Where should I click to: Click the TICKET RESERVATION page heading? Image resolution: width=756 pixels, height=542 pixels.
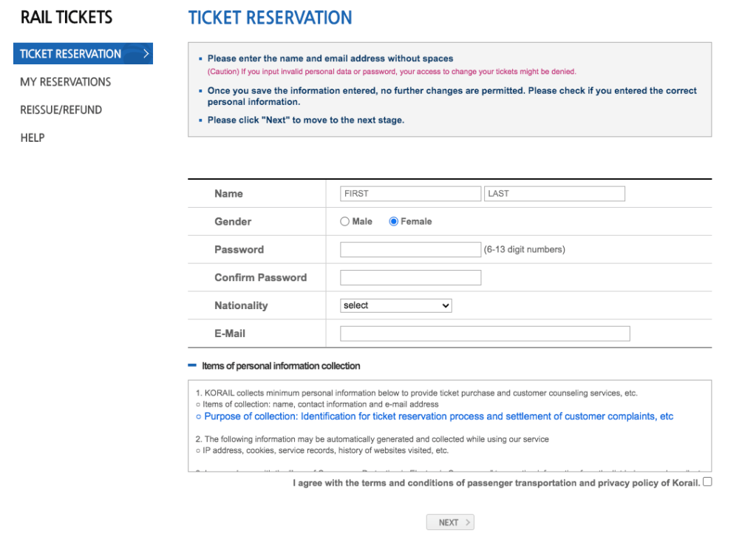[270, 18]
